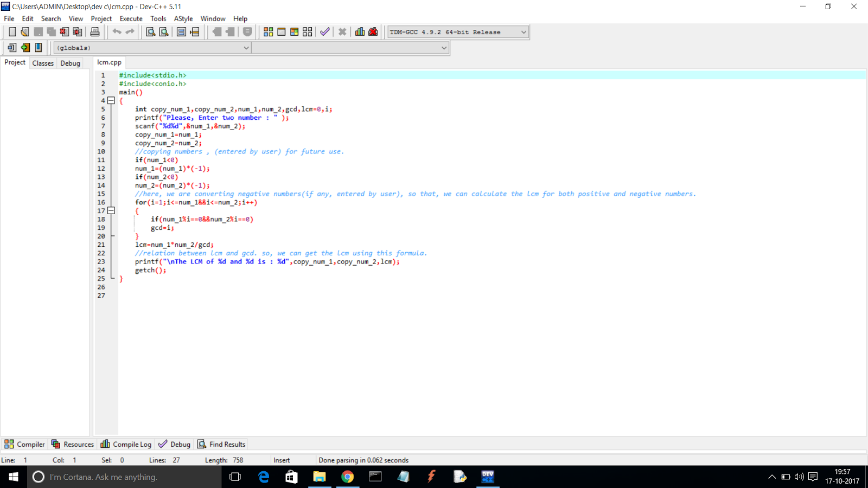Screen dimensions: 868x488
Task: Click the Run program toolbar icon
Action: coord(281,32)
